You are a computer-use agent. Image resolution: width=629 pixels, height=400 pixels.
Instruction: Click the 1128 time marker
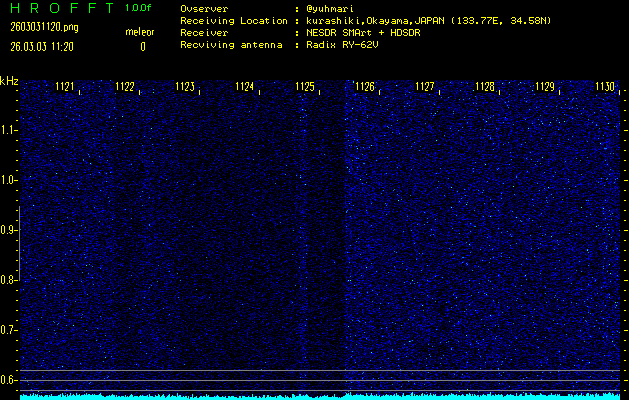485,87
